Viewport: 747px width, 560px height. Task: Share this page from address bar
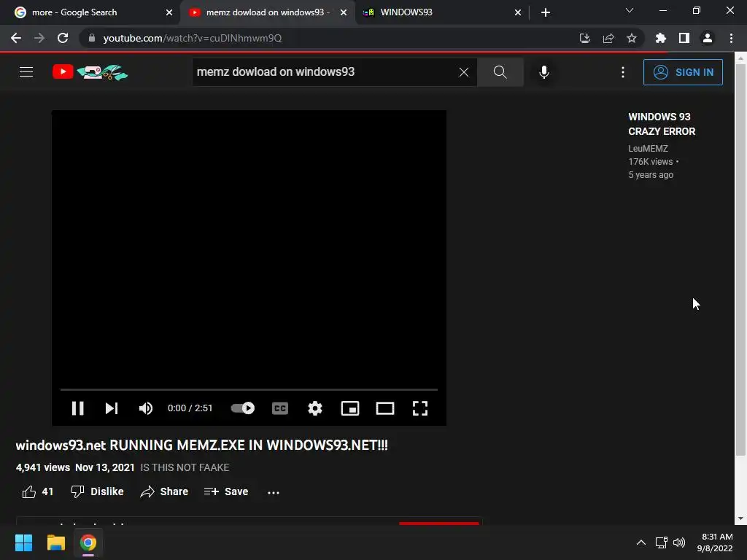(x=608, y=38)
